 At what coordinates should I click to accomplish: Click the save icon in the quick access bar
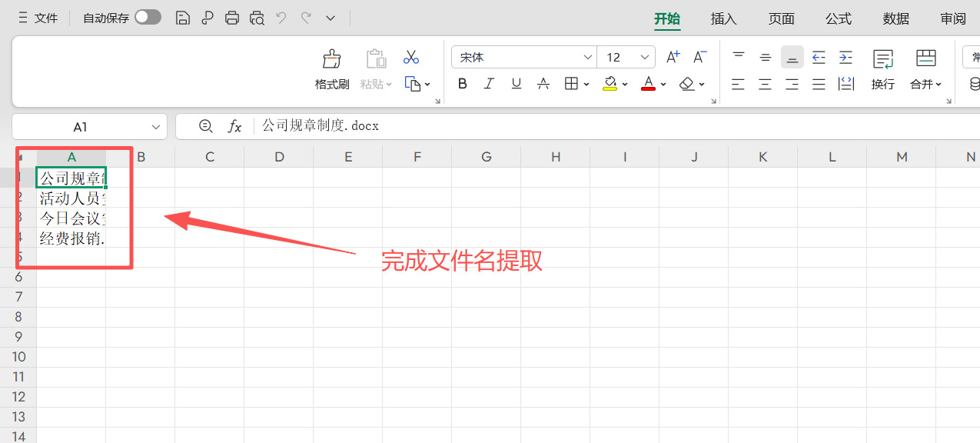183,18
